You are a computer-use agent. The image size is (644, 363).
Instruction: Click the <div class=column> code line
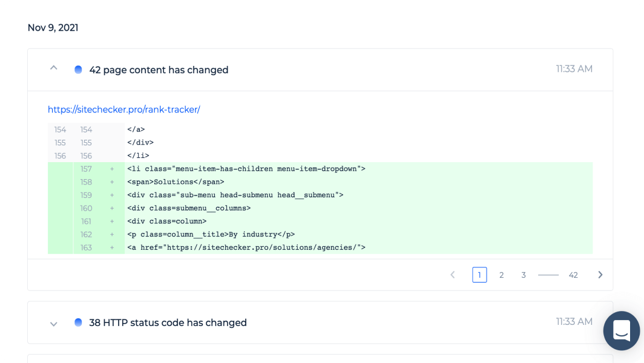pos(167,221)
